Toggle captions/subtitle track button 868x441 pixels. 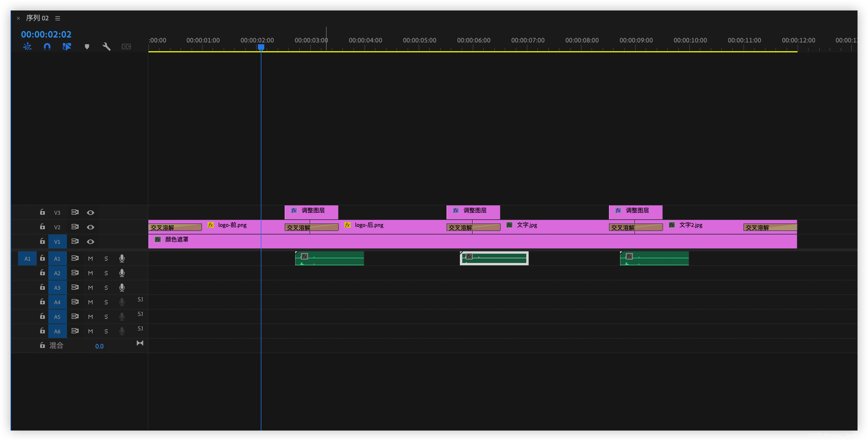click(x=125, y=46)
